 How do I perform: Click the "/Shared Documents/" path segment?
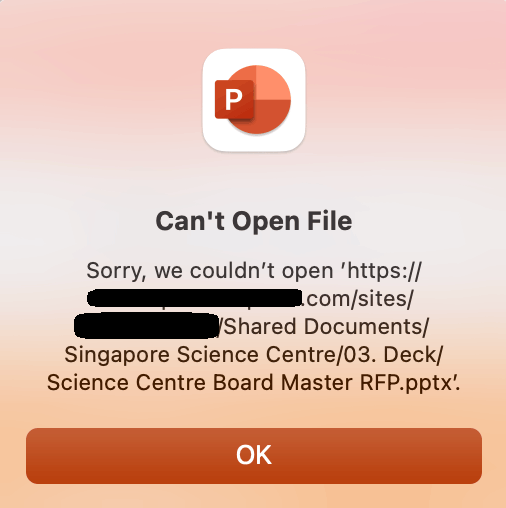(x=323, y=326)
